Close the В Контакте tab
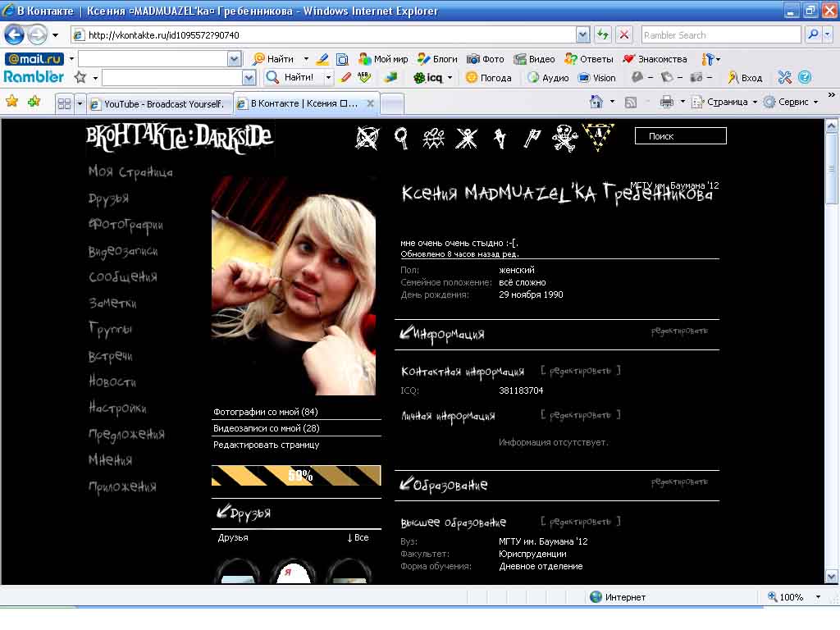The width and height of the screenshot is (840, 630). pos(370,103)
